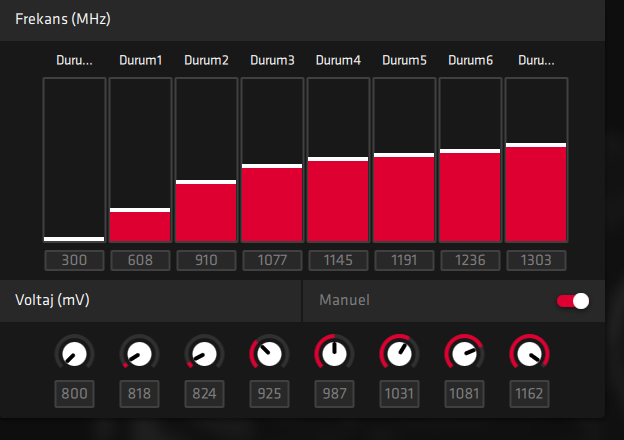Click the voltage knob above 824
The height and width of the screenshot is (440, 624).
[x=205, y=354]
